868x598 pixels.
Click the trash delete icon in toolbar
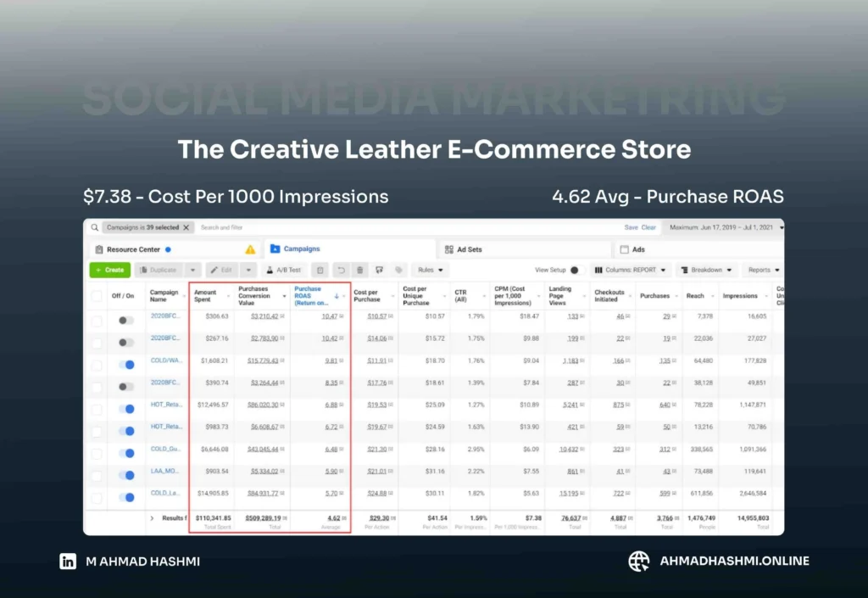(x=360, y=270)
